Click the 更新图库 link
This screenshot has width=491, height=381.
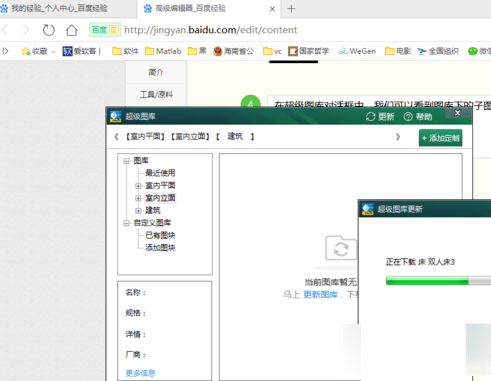coord(320,295)
